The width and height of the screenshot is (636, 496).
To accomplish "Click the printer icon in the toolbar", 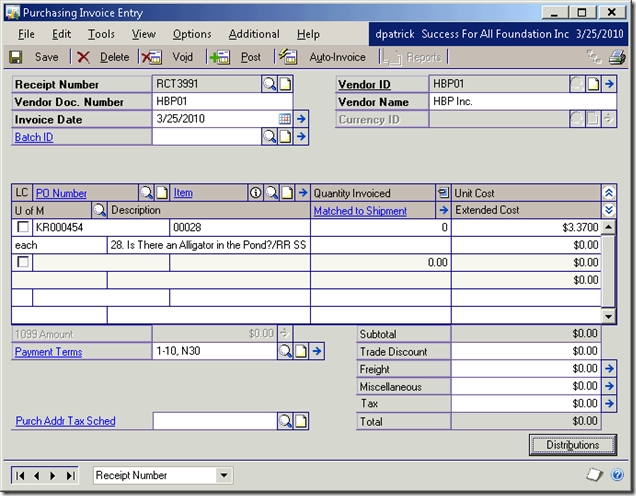I will (617, 57).
